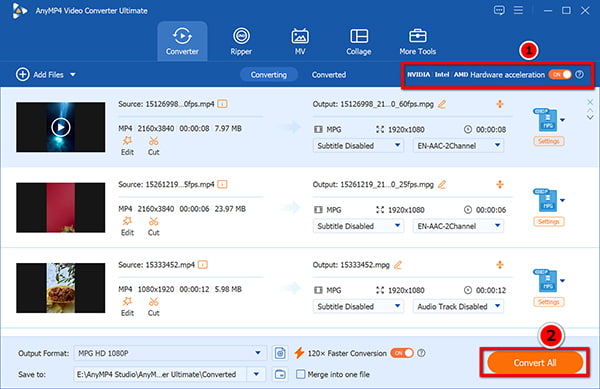Open the hamburger menu in title bar
The height and width of the screenshot is (389, 600).
518,10
